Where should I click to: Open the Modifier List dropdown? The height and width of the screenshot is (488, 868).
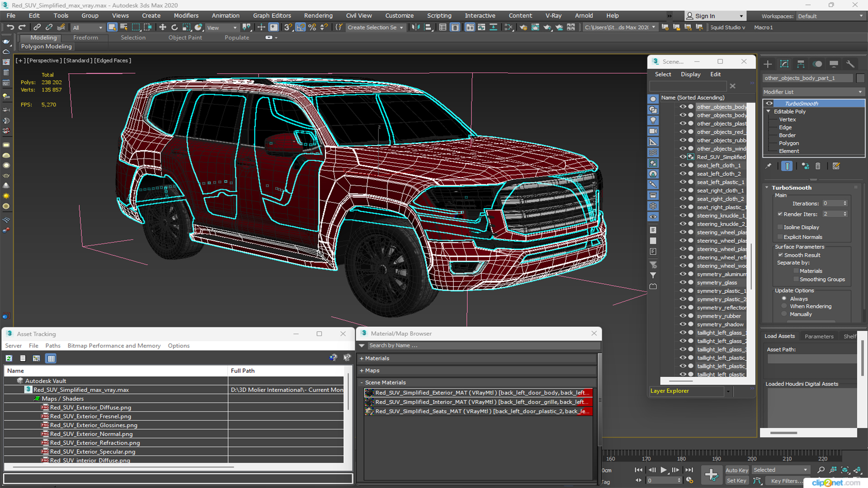[x=813, y=92]
